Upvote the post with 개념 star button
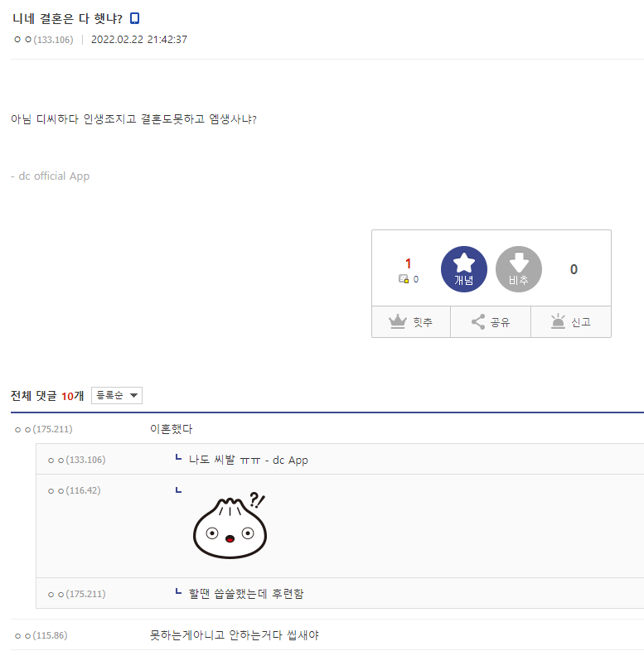 click(464, 269)
